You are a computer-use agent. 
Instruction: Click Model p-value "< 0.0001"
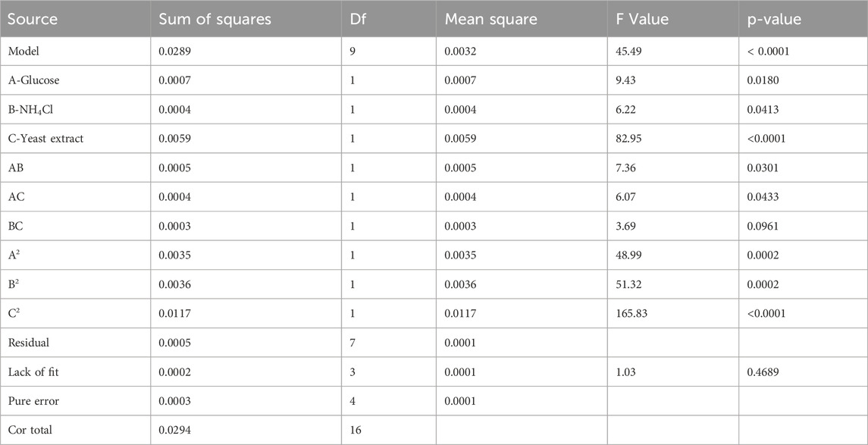click(x=768, y=52)
